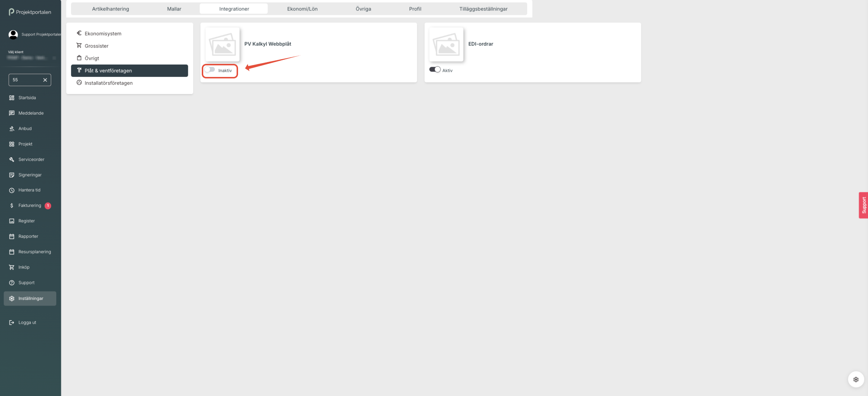Viewport: 868px width, 396px height.
Task: Click the PV Kalkyl Webbplåt placeholder image
Action: pyautogui.click(x=222, y=44)
